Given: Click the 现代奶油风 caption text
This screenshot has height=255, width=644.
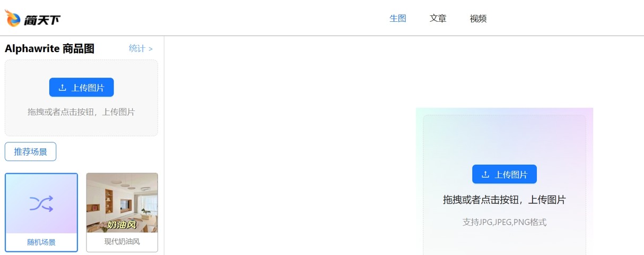Looking at the screenshot, I should coord(122,242).
